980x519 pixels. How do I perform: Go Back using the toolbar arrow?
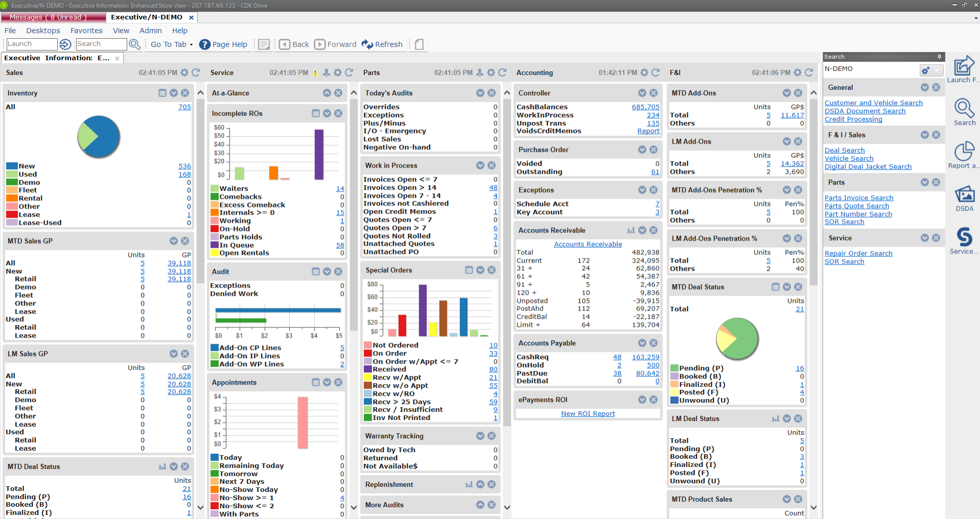[294, 44]
